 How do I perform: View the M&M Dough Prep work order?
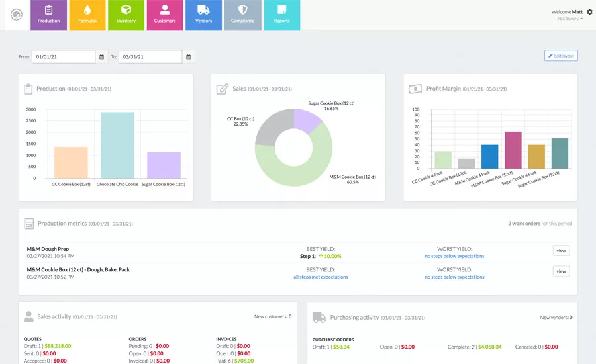561,250
